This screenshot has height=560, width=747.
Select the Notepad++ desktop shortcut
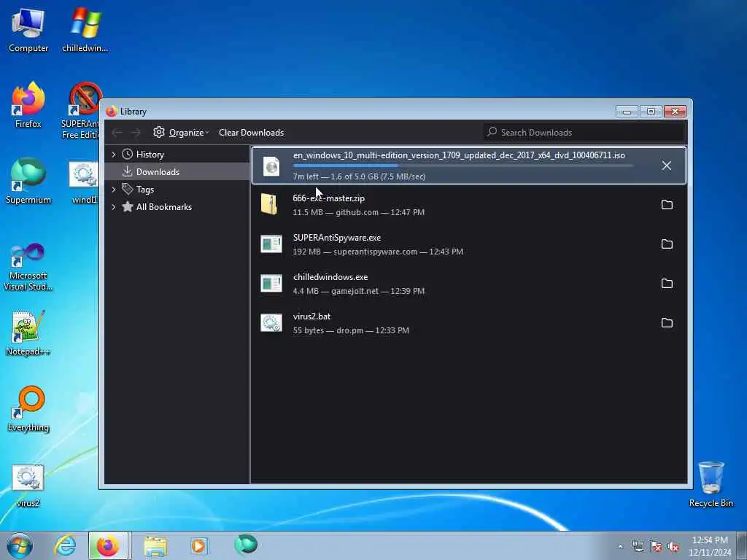[28, 332]
